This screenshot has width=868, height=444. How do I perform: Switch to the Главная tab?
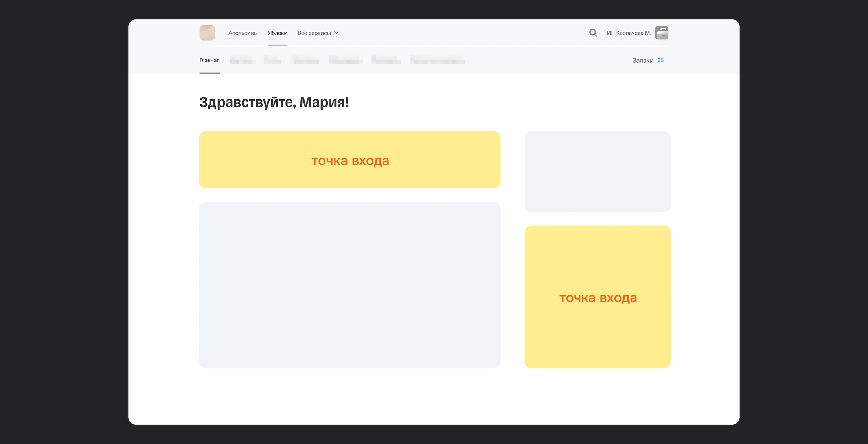click(210, 60)
